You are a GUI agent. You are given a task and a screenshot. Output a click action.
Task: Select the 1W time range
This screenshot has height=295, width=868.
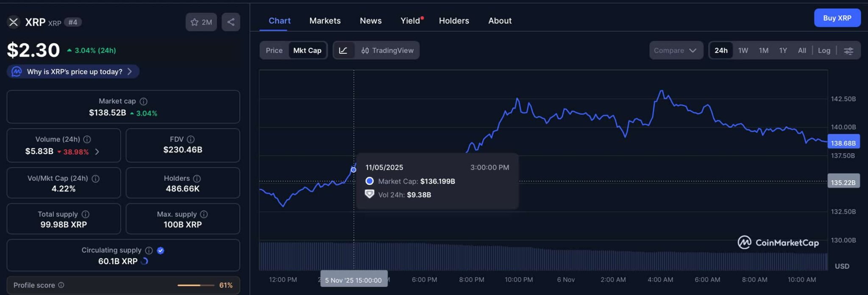point(743,50)
